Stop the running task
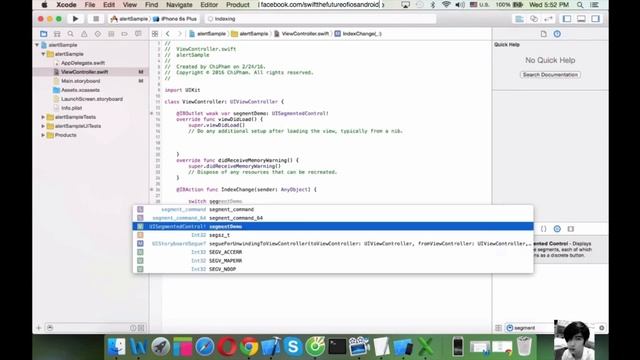This screenshot has width=640, height=360. [x=96, y=19]
